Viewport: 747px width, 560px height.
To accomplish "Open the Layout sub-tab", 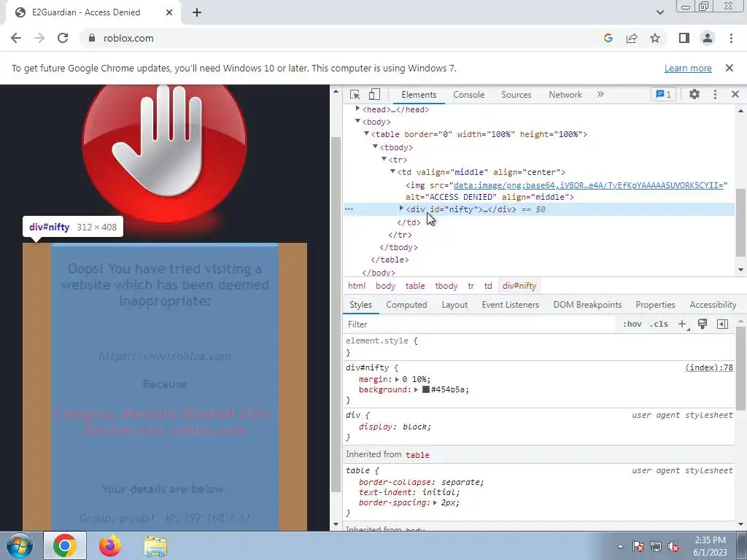I will tap(454, 305).
